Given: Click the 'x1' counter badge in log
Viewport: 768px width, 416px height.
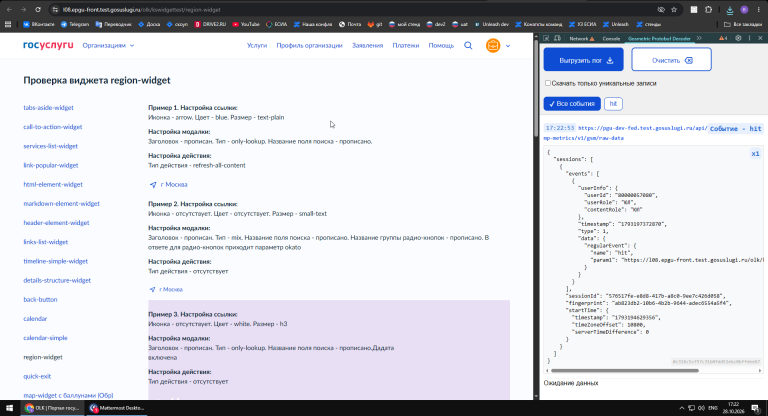Looking at the screenshot, I should click(755, 154).
